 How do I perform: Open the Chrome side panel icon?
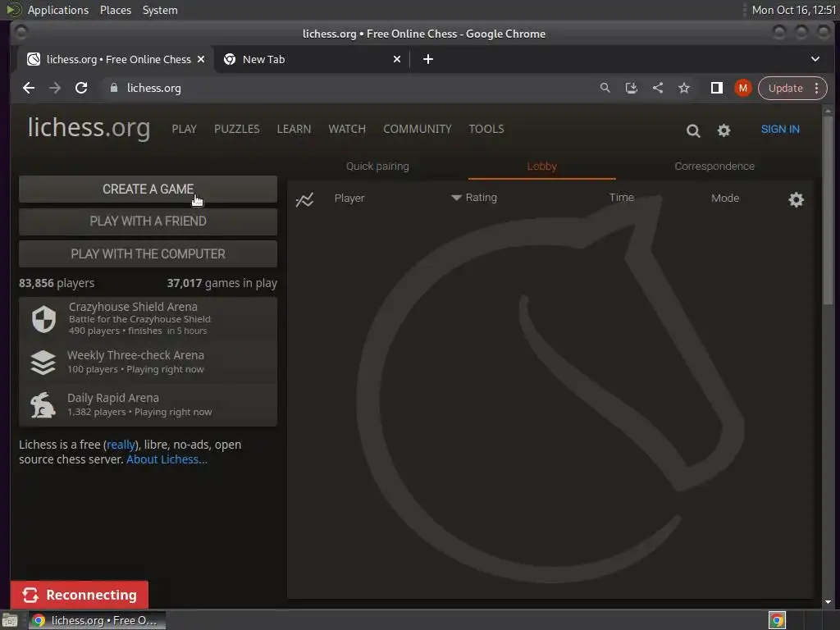click(x=717, y=88)
